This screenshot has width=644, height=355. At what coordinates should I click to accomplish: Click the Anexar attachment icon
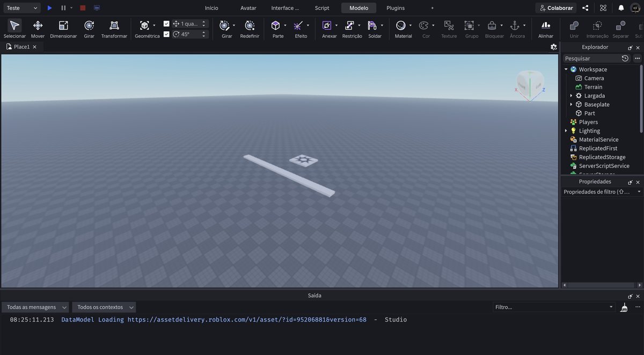click(x=327, y=25)
